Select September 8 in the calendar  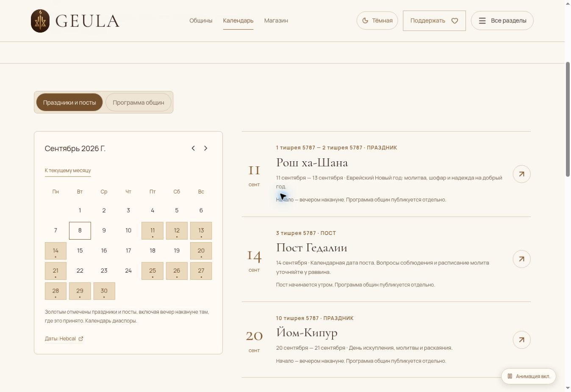(x=80, y=230)
